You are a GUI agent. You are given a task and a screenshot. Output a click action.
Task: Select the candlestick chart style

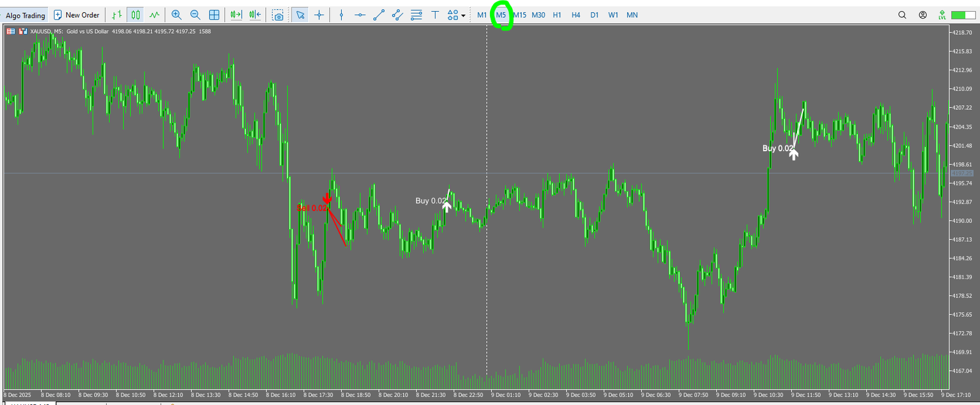135,15
